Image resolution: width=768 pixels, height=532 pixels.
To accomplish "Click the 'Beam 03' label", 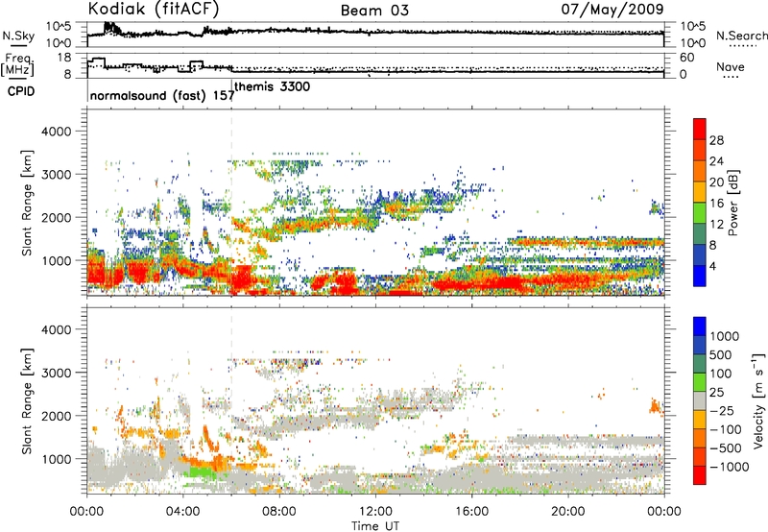I will (374, 11).
